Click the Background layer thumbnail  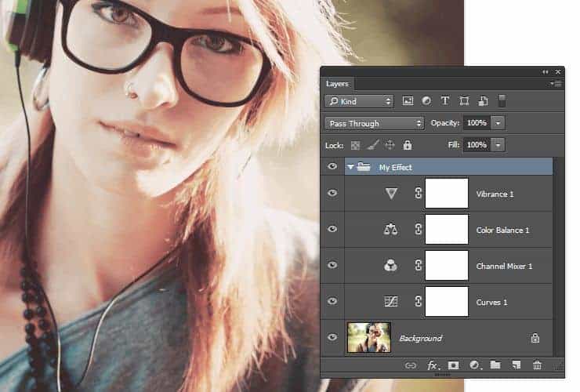click(x=369, y=337)
